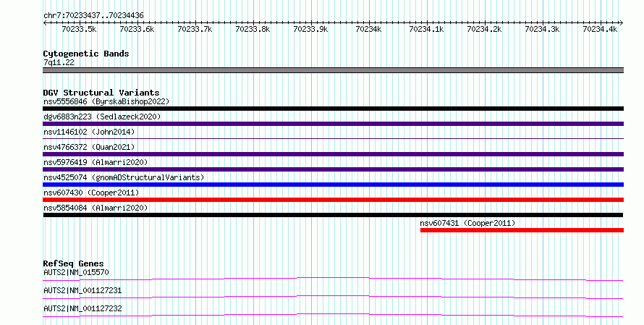This screenshot has width=644, height=325.
Task: Click the 70233.5k ruler tick label
Action: coord(80,29)
